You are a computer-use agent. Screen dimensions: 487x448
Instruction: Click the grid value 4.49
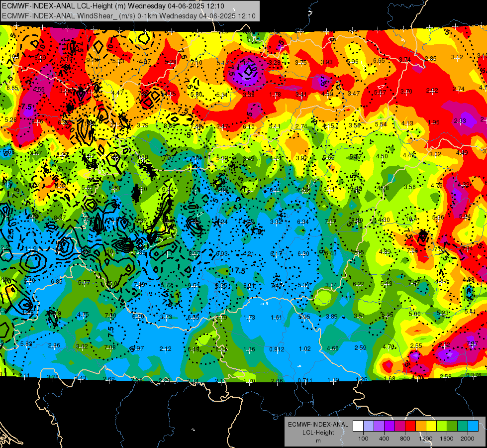tap(462, 152)
